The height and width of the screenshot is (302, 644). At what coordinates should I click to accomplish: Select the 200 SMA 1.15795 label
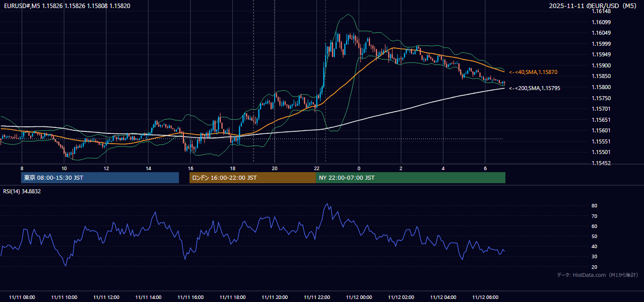[535, 88]
